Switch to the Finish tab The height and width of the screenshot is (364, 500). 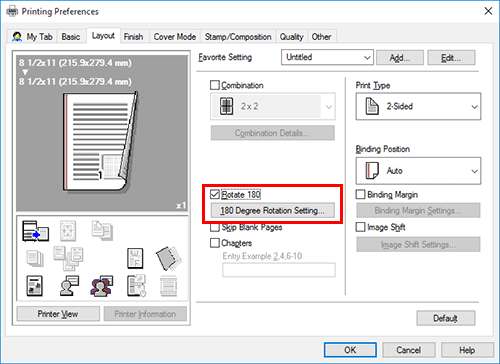133,37
